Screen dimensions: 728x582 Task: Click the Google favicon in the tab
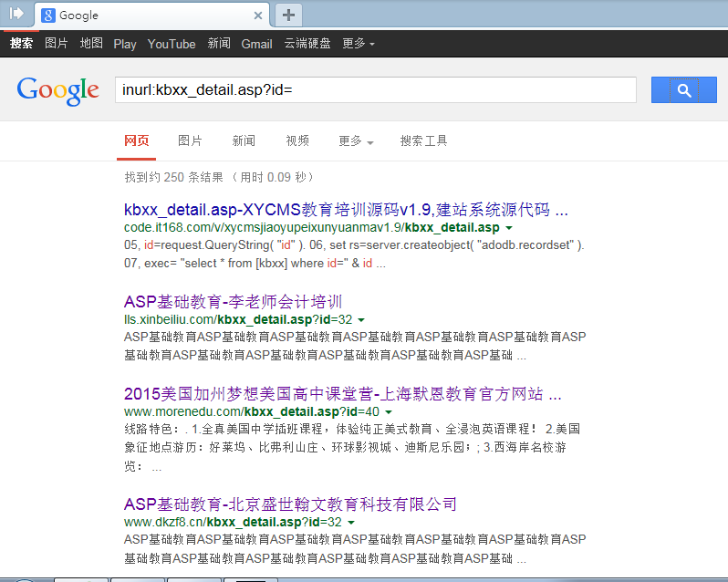tap(47, 16)
